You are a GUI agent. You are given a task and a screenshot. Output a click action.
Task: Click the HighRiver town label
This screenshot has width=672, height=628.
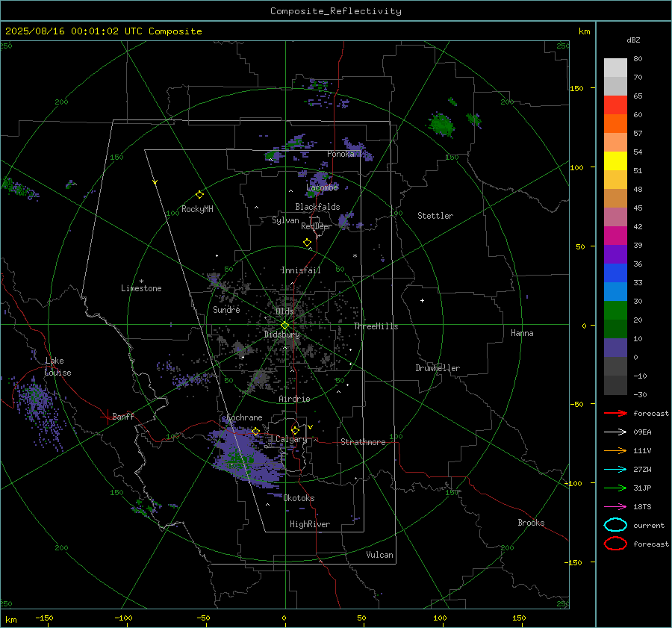click(x=310, y=524)
